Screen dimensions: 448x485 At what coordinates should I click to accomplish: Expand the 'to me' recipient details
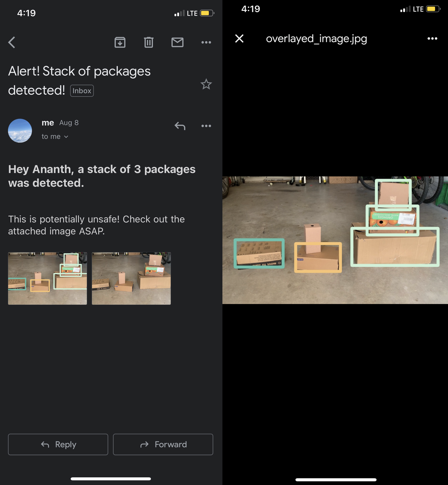pos(55,136)
